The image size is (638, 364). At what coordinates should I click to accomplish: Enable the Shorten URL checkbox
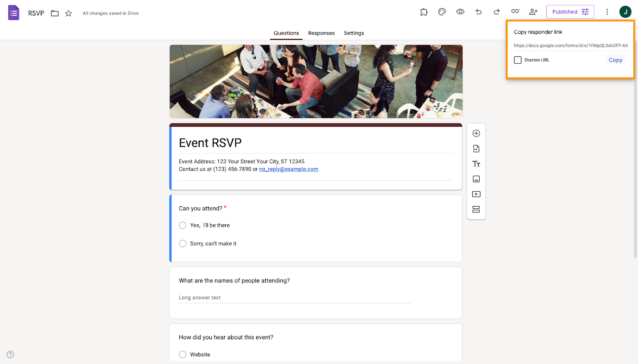[x=518, y=60]
